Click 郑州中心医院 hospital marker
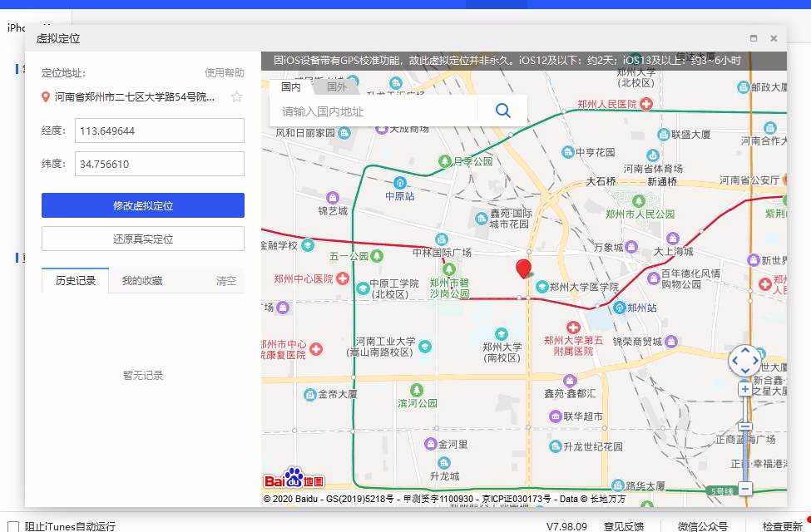 click(x=343, y=279)
